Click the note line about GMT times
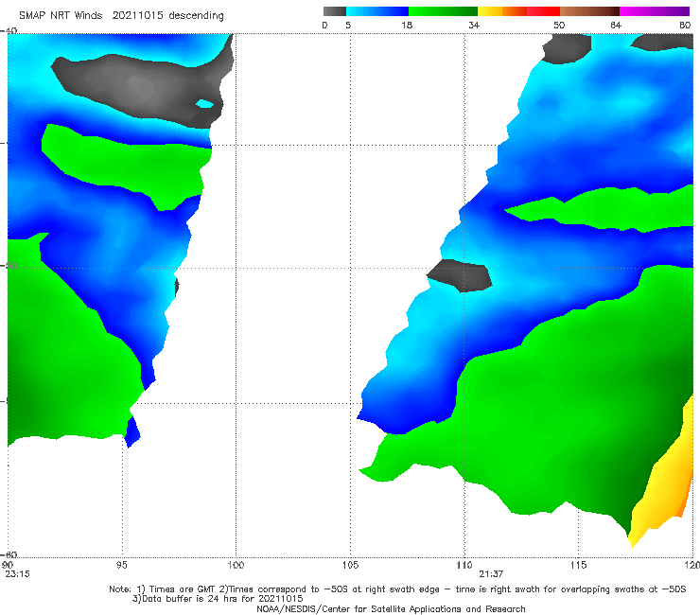700x615 pixels. [x=397, y=589]
